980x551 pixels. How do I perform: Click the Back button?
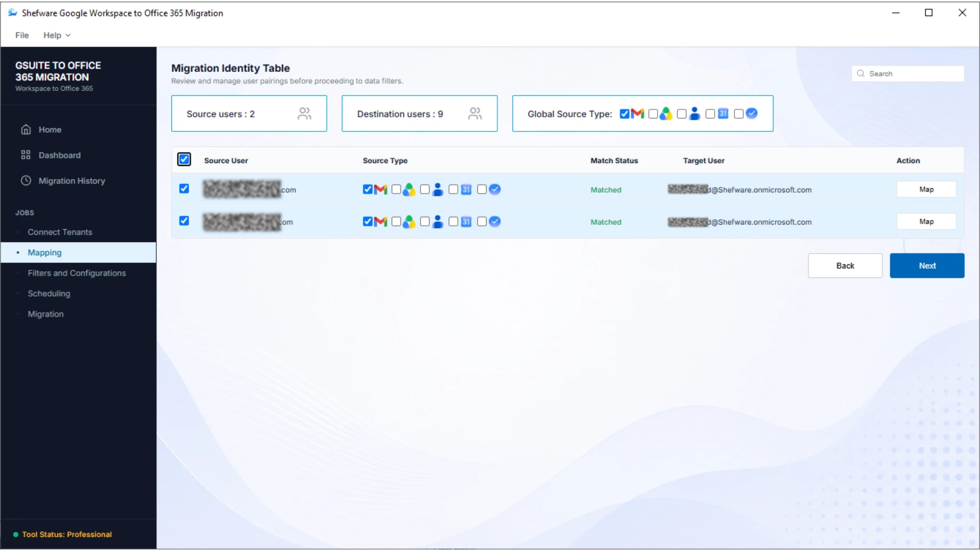point(845,266)
